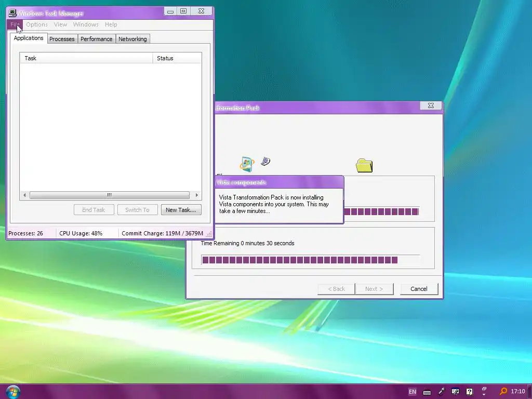Open the Start orb on the taskbar
Screen dimensions: 532x399
[x=13, y=392]
